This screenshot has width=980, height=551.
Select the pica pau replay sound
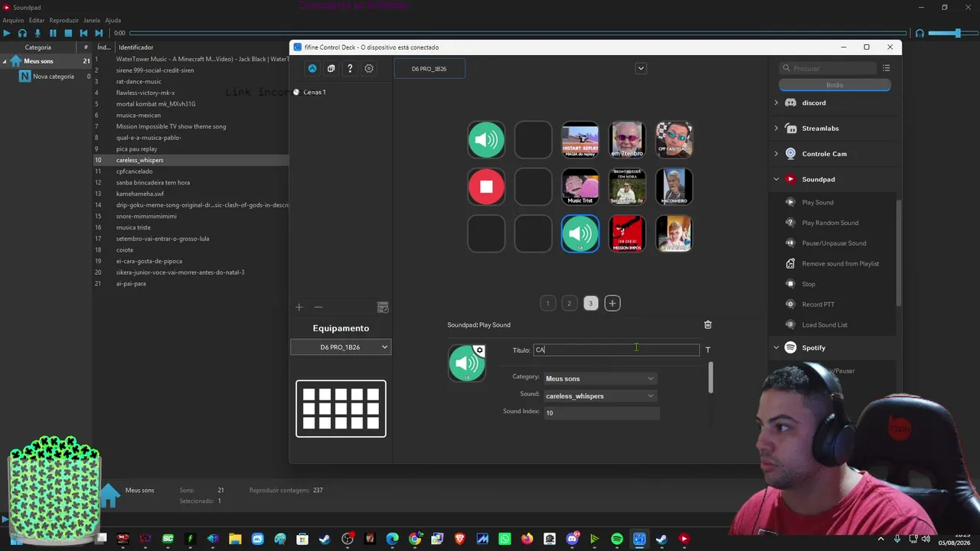(x=137, y=148)
